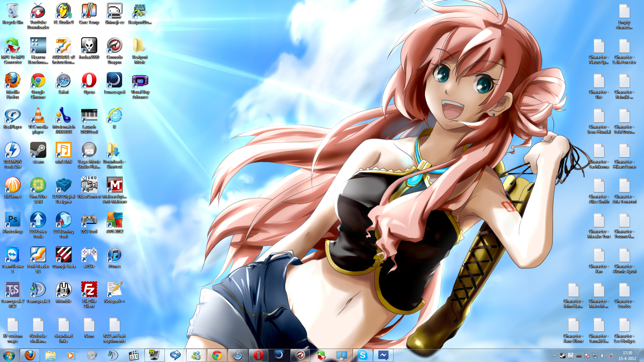Select the TeamViewer 5 shortcut
The image size is (644, 362).
(13, 260)
